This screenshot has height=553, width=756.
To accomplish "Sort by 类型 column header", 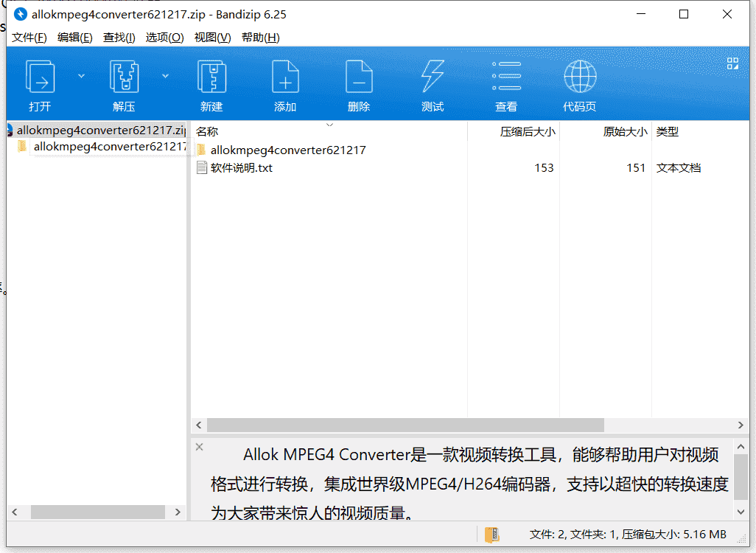I will 668,132.
